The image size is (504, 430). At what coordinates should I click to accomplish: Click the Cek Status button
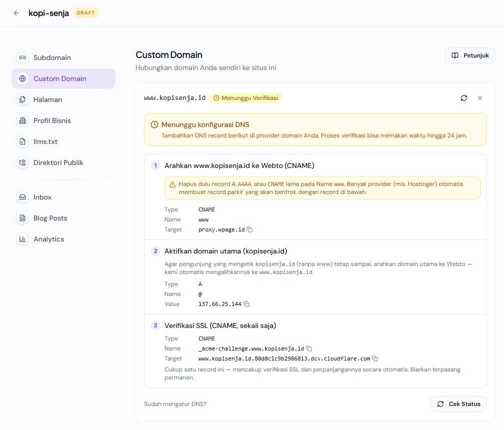458,404
